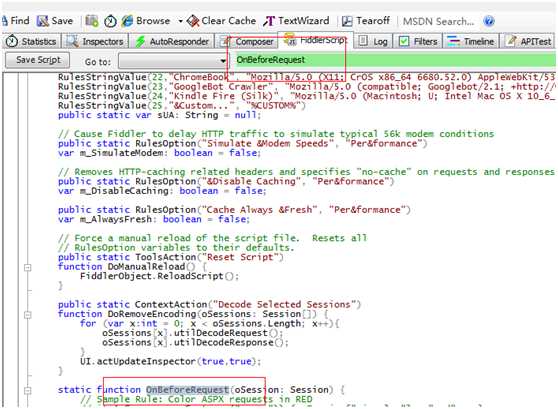Open the Browse dropdown arrow
This screenshot has width=558, height=409.
coord(180,21)
